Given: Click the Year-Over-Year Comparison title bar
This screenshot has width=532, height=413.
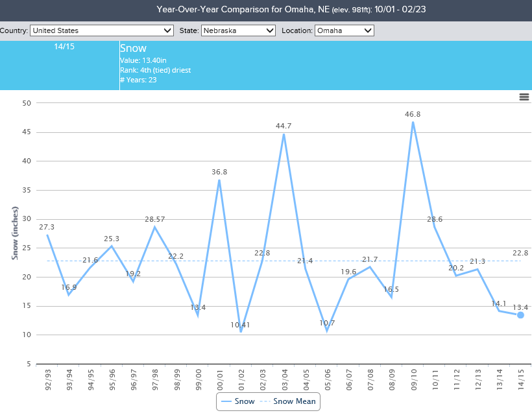Looking at the screenshot, I should point(266,9).
